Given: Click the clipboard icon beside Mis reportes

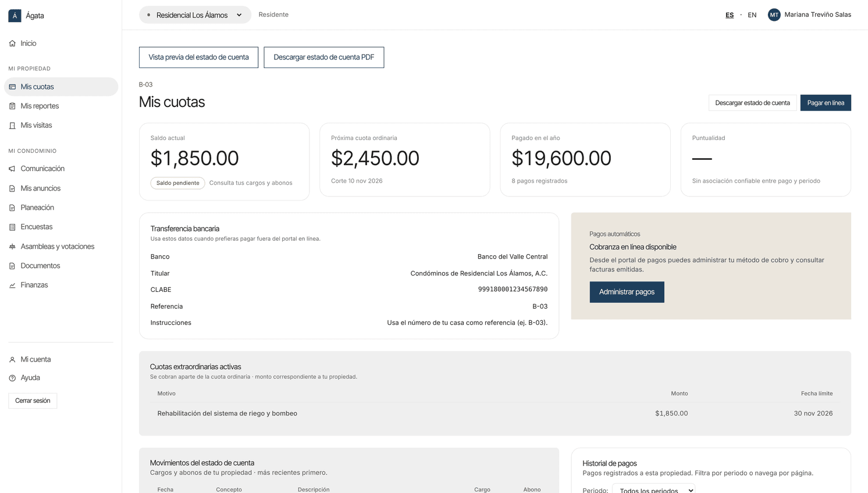Looking at the screenshot, I should 12,106.
